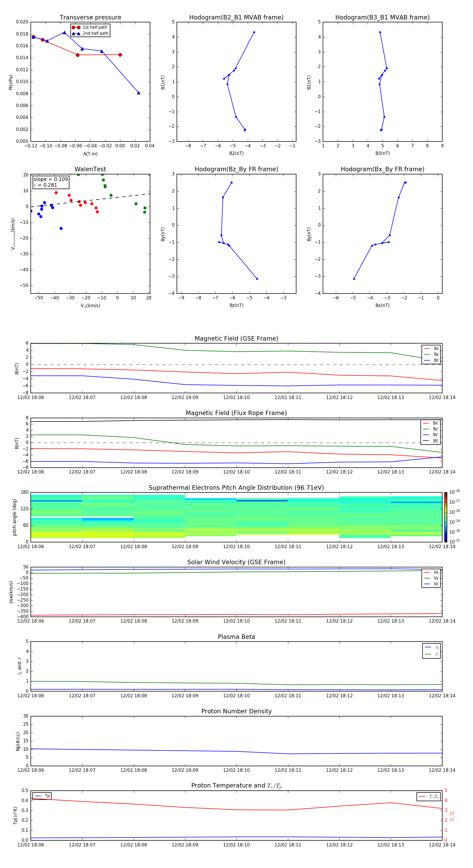
Task: Click the By' entry in Flux Rope legend
Action: click(x=431, y=429)
